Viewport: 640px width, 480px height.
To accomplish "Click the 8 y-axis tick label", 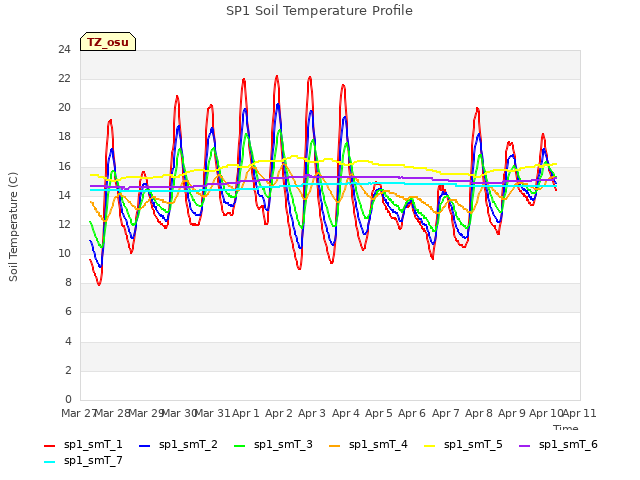I will (68, 283).
